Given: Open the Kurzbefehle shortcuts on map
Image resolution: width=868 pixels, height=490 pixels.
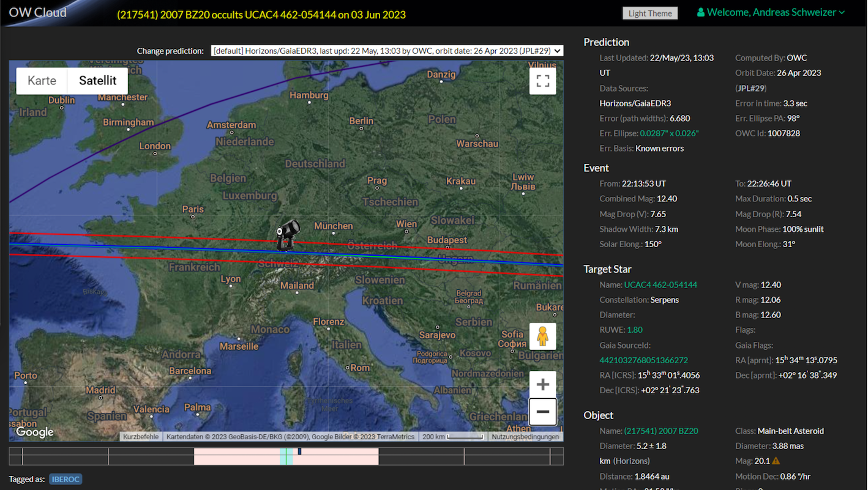Looking at the screenshot, I should click(x=141, y=437).
